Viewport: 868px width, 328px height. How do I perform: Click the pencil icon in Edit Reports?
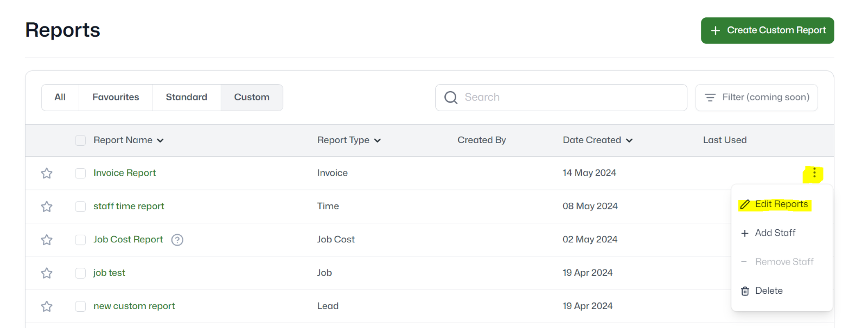pyautogui.click(x=745, y=204)
